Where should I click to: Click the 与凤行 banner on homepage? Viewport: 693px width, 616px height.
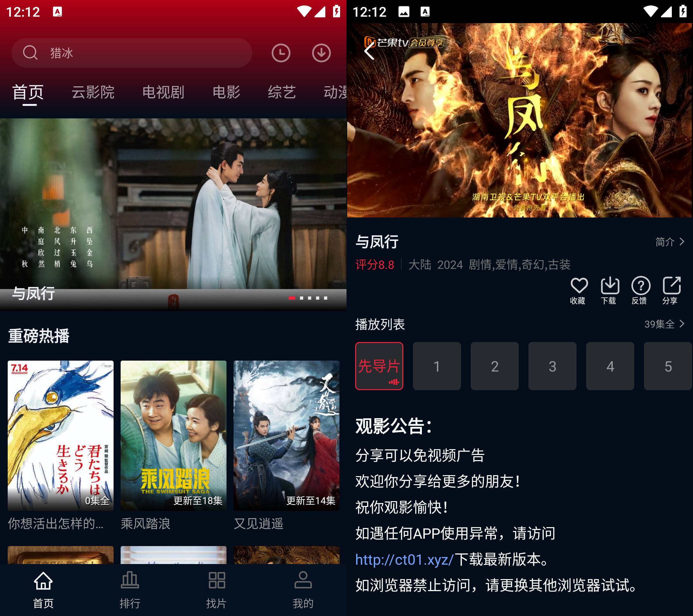point(173,214)
